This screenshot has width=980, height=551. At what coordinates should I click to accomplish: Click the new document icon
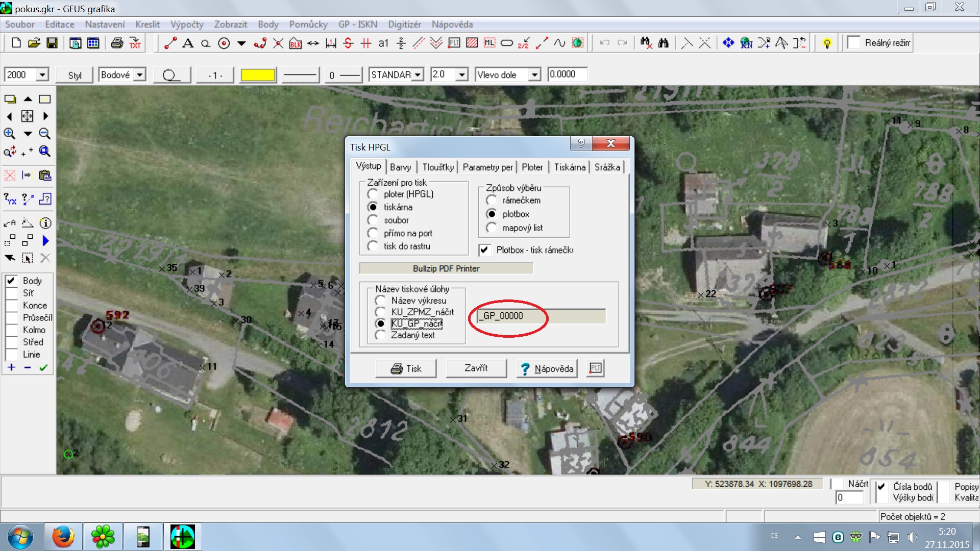[16, 43]
